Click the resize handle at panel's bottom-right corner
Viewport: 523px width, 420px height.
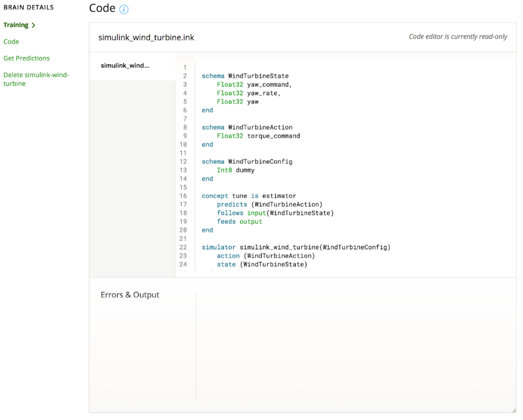(514, 410)
